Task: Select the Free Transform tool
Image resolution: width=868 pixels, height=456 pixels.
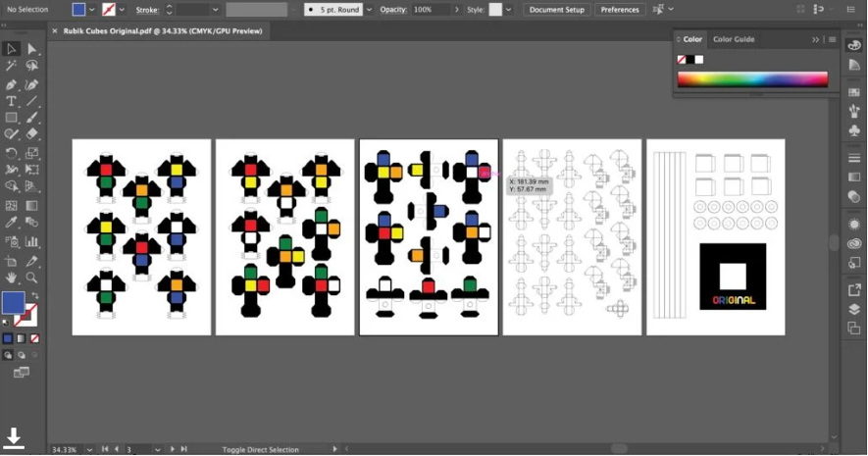Action: (x=32, y=170)
